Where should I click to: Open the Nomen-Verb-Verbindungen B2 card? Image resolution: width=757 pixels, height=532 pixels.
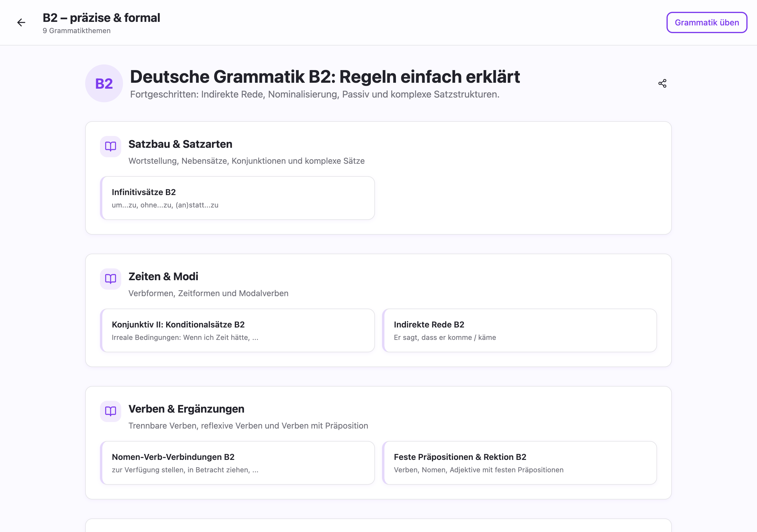(x=238, y=463)
